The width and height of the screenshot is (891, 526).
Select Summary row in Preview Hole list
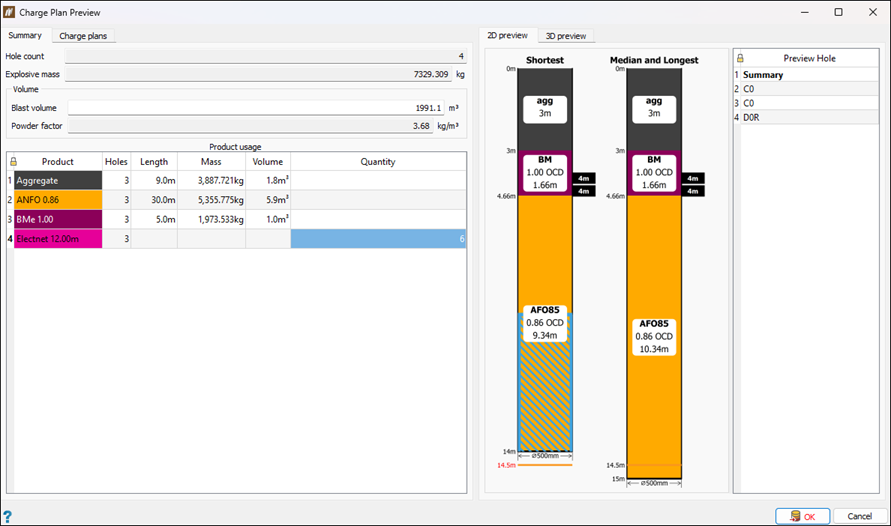762,75
